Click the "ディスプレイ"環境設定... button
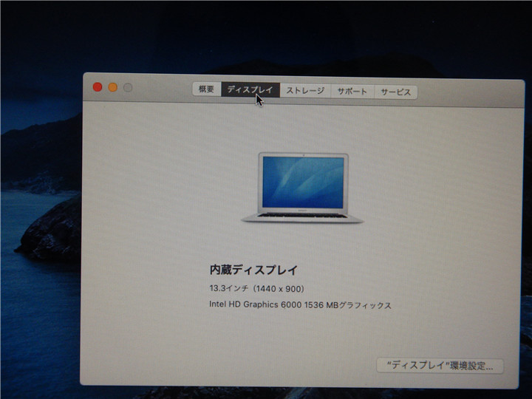The height and width of the screenshot is (399, 532). click(x=440, y=366)
